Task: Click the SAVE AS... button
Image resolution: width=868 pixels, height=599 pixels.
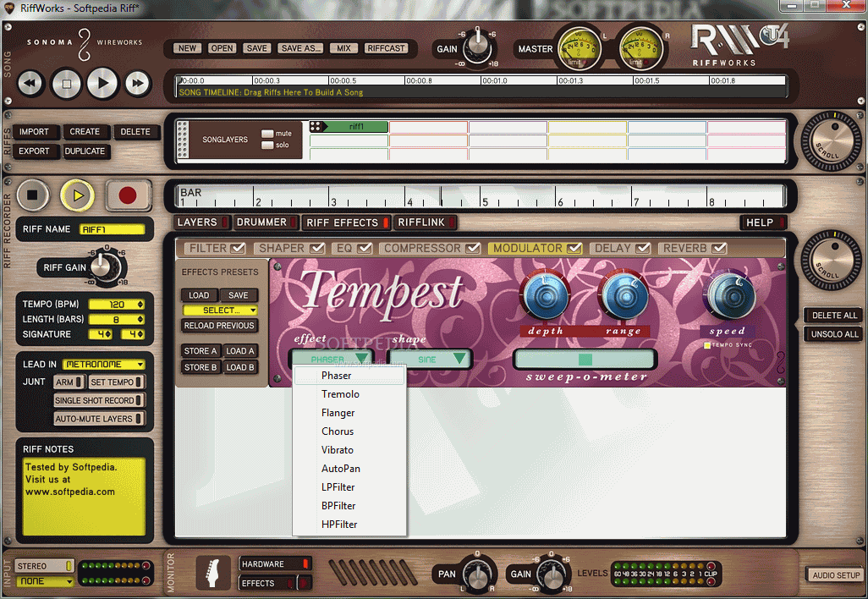Action: pos(300,48)
